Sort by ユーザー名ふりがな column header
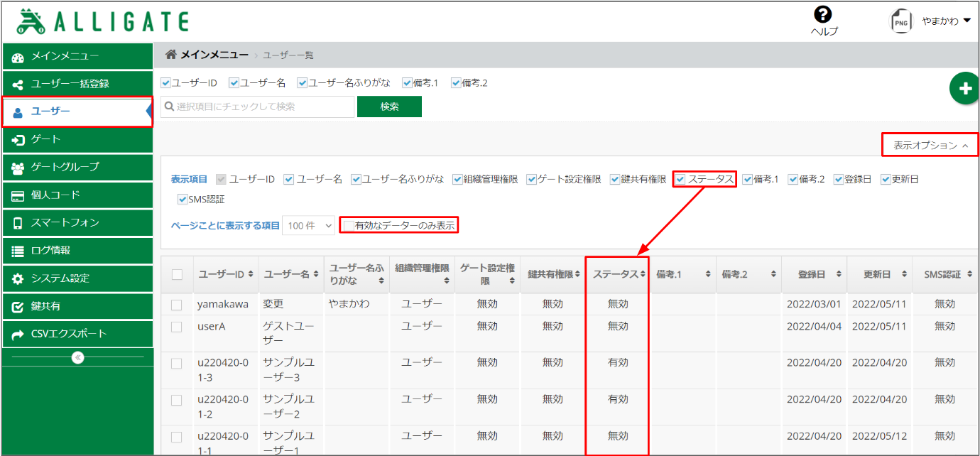The height and width of the screenshot is (456, 980). [356, 274]
